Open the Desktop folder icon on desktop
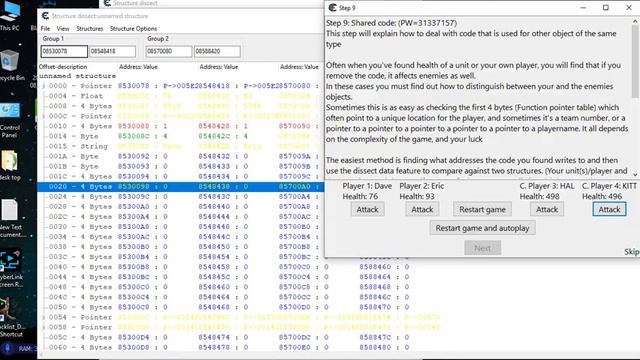The width and height of the screenshot is (640, 360). coord(10,165)
